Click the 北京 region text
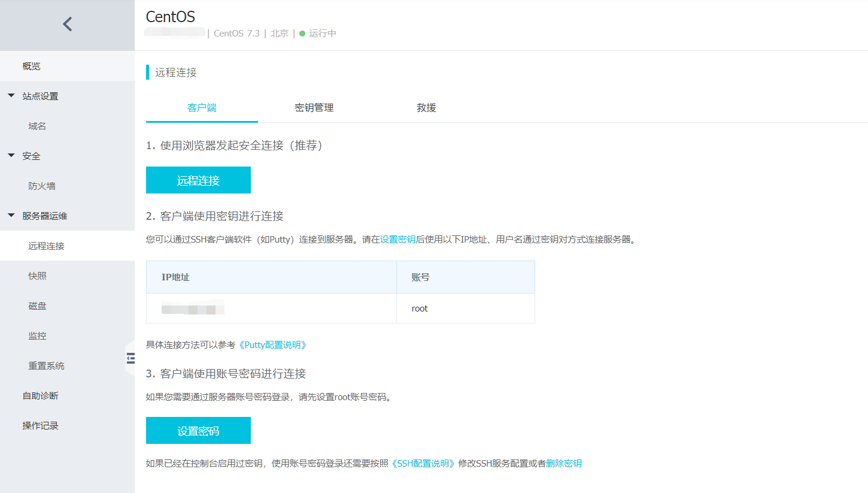This screenshot has height=493, width=868. pyautogui.click(x=280, y=34)
